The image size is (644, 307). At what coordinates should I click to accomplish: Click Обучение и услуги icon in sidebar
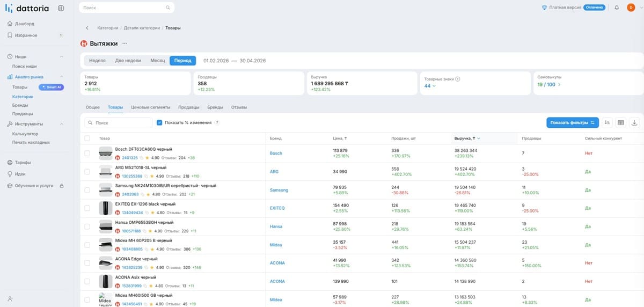coord(10,185)
